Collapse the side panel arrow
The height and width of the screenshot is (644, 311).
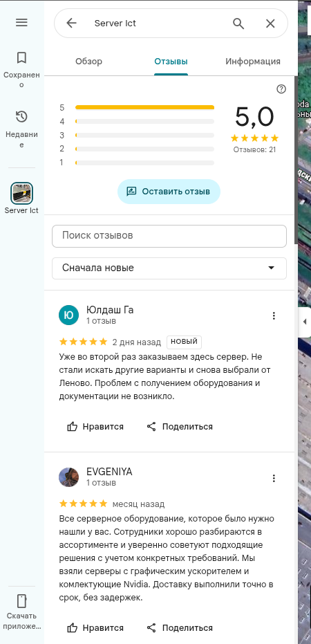(305, 322)
